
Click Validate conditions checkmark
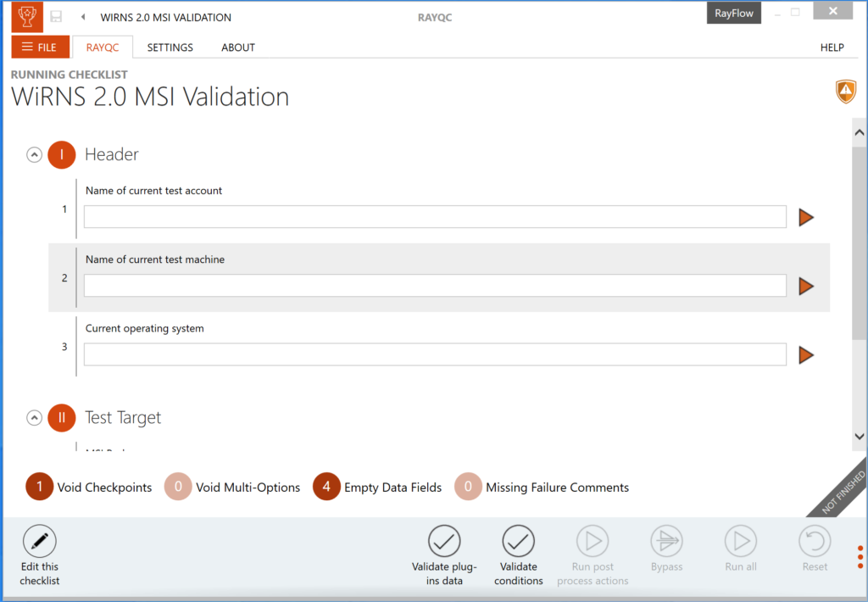pos(518,541)
